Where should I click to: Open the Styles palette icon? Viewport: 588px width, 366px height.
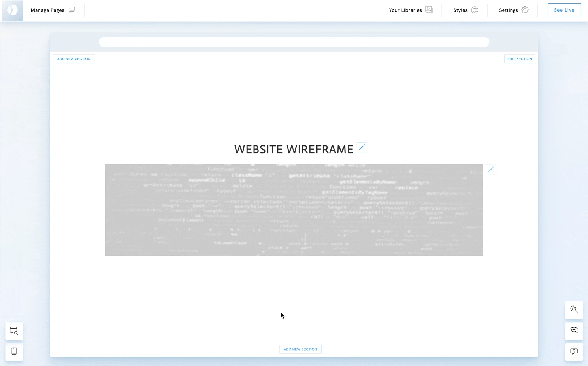474,10
